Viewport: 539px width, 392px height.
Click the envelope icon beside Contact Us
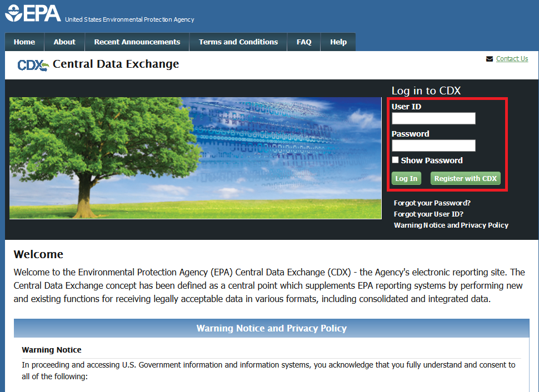(x=490, y=59)
